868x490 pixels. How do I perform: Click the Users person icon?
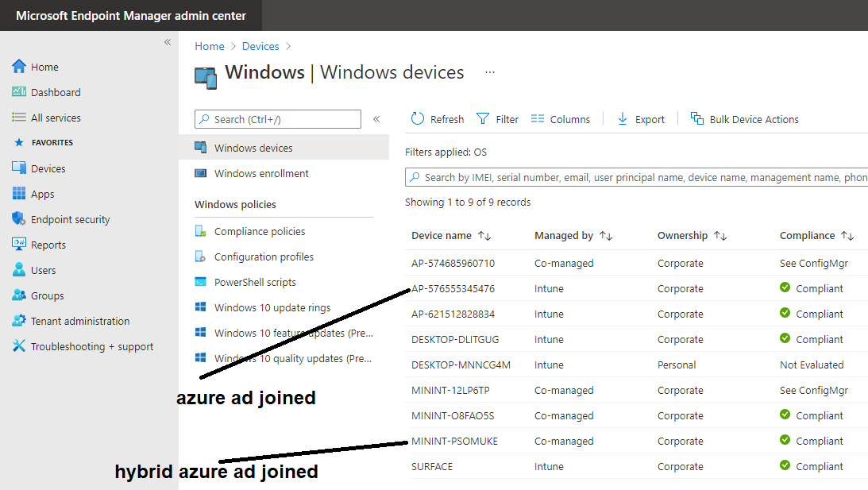(19, 270)
